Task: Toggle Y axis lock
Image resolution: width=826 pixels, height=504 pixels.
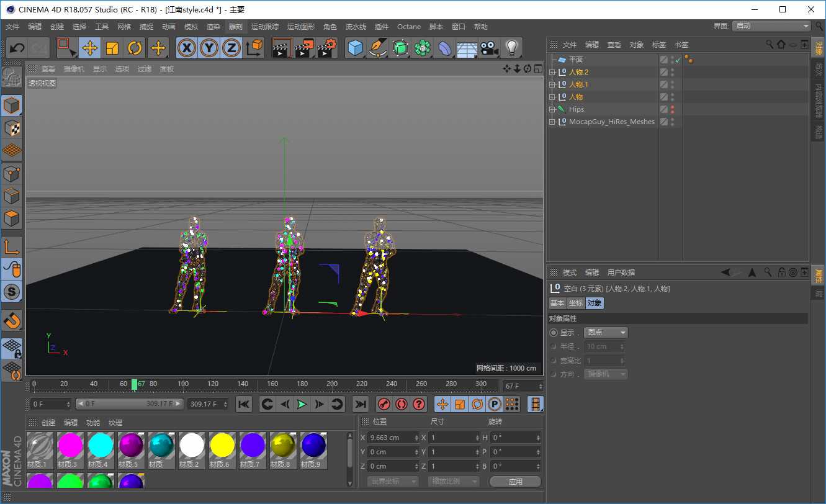Action: [209, 48]
